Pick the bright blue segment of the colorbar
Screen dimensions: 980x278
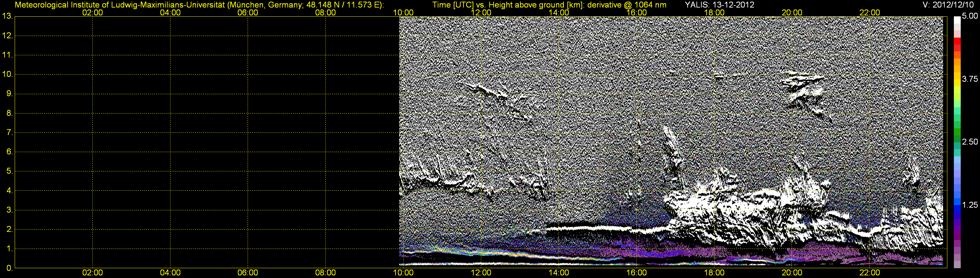click(x=957, y=201)
